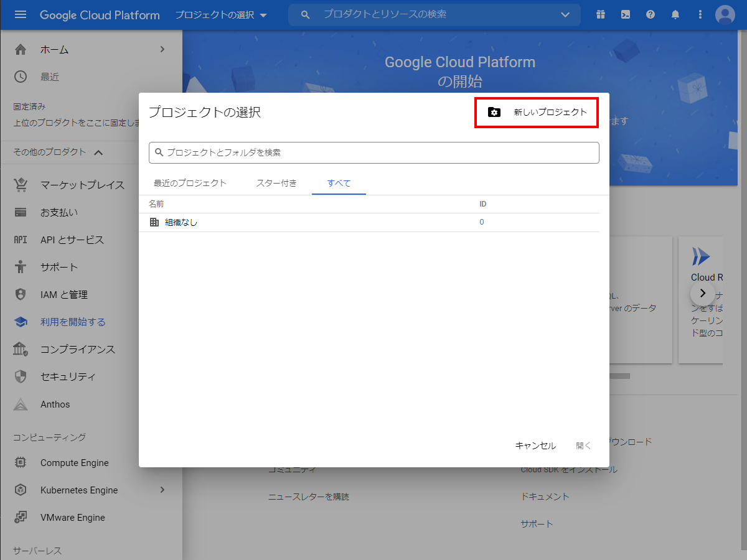
Task: Focus プロジェクトとフォルダを検索 field
Action: 374,152
